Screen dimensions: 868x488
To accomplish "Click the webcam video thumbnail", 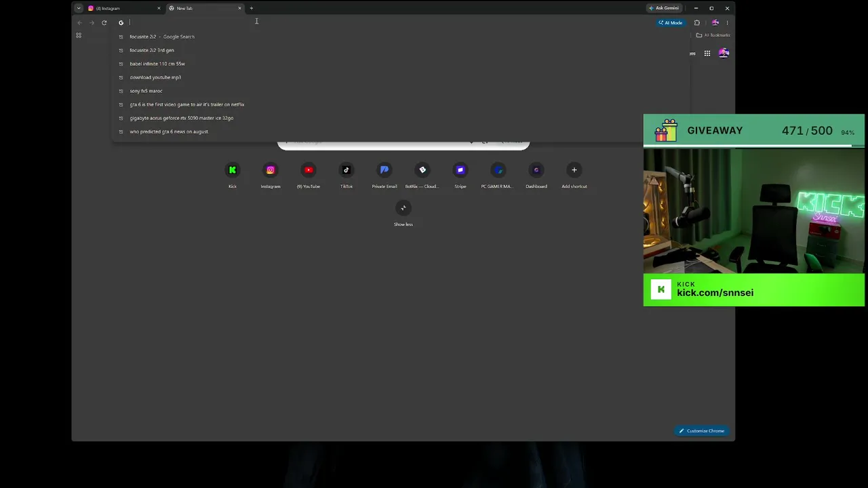I will 754,210.
